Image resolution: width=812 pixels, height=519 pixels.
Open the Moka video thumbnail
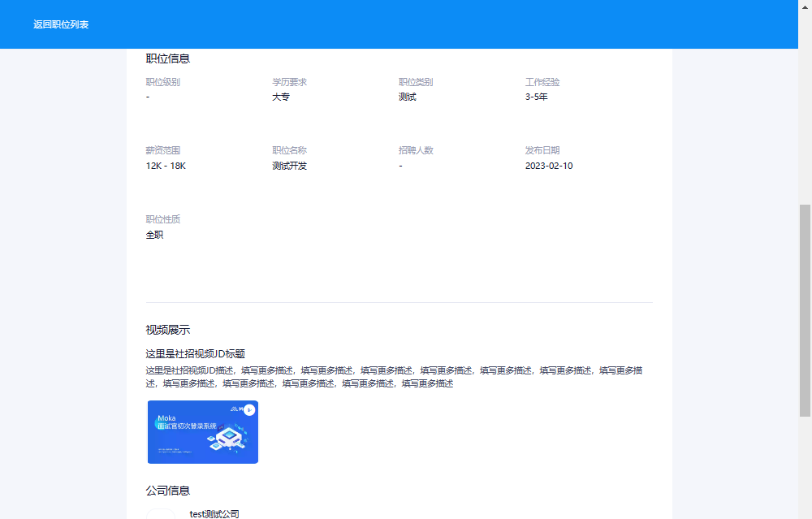click(x=202, y=432)
